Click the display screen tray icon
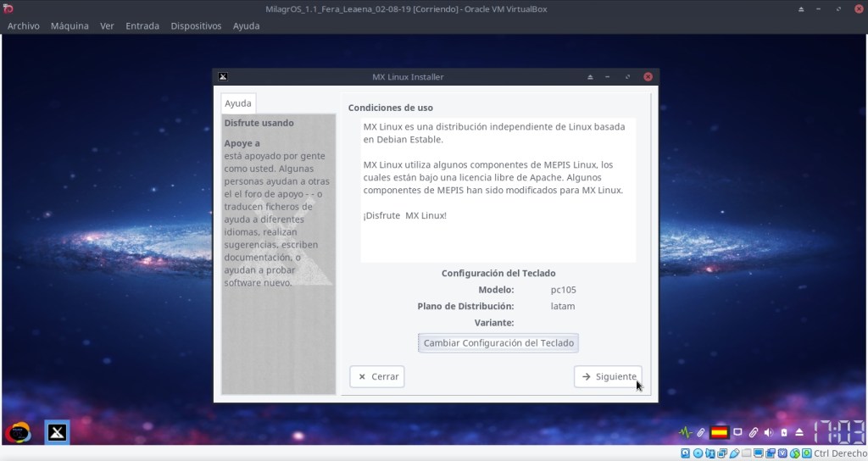The image size is (868, 461). [x=737, y=432]
